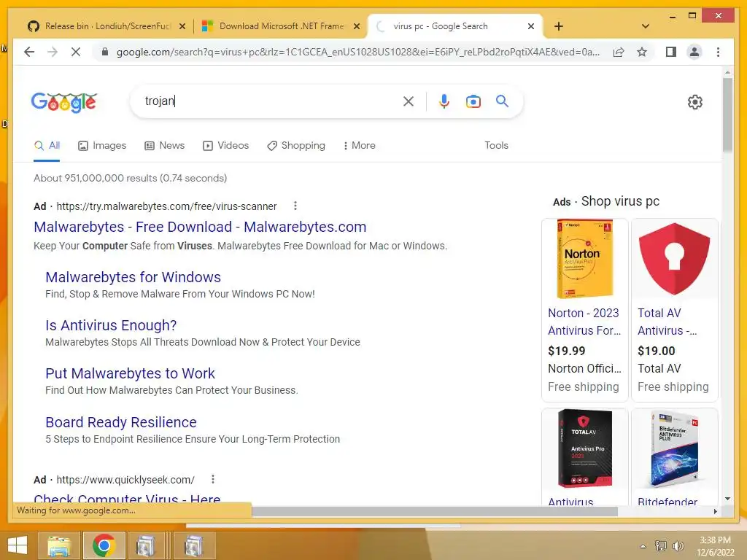Image resolution: width=747 pixels, height=560 pixels.
Task: Open a new tab with the plus button
Action: [559, 26]
